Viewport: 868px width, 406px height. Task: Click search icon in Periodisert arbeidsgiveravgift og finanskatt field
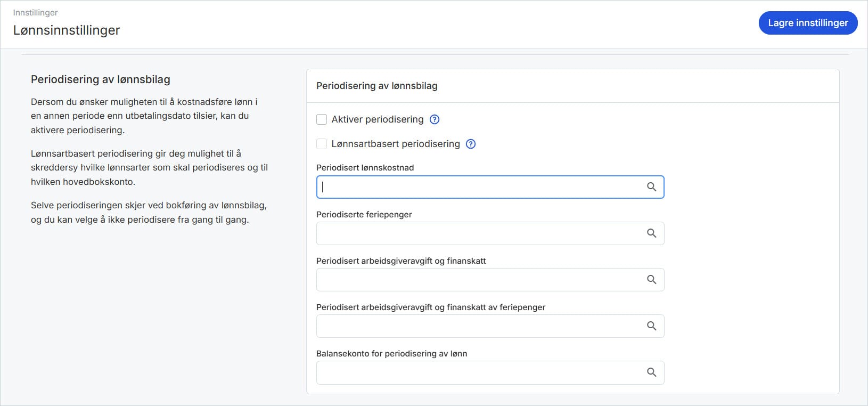coord(651,280)
